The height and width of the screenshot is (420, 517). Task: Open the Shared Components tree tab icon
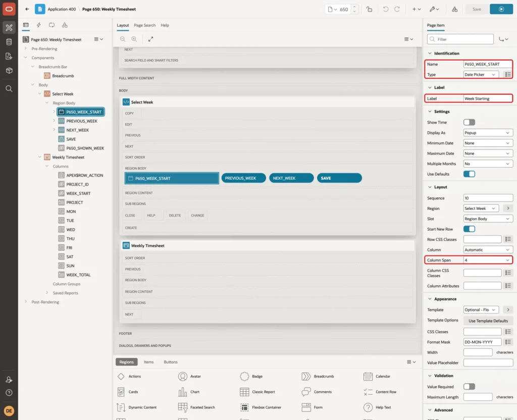(x=65, y=25)
